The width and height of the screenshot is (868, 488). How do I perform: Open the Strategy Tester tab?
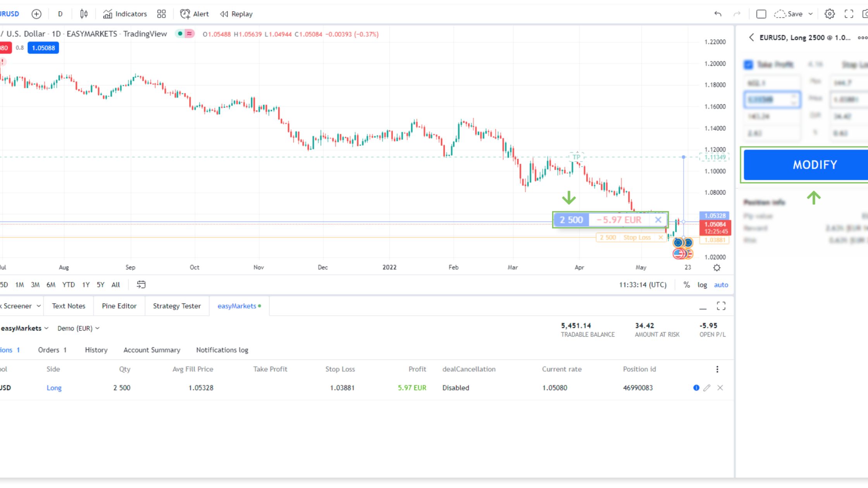(x=177, y=306)
